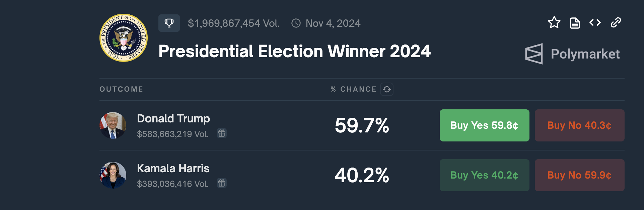Click the Presidential Election Winner 2024 title

coord(294,51)
